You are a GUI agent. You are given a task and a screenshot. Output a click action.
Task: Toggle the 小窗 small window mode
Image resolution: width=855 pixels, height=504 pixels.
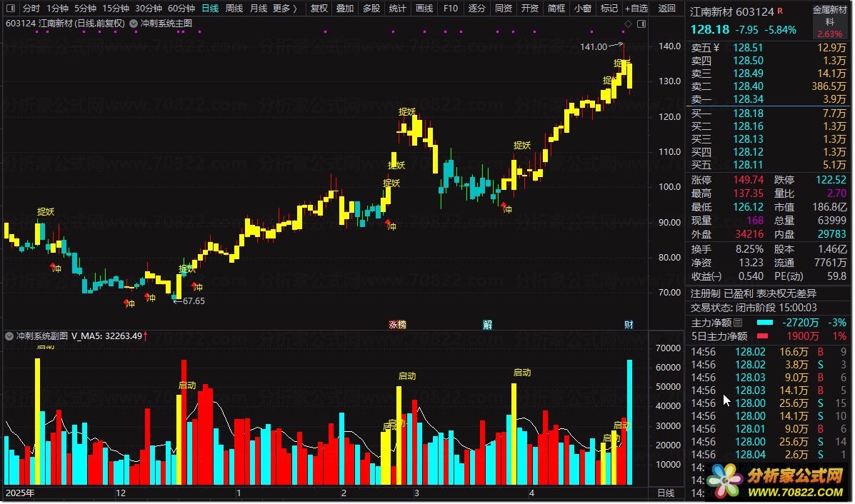(582, 9)
